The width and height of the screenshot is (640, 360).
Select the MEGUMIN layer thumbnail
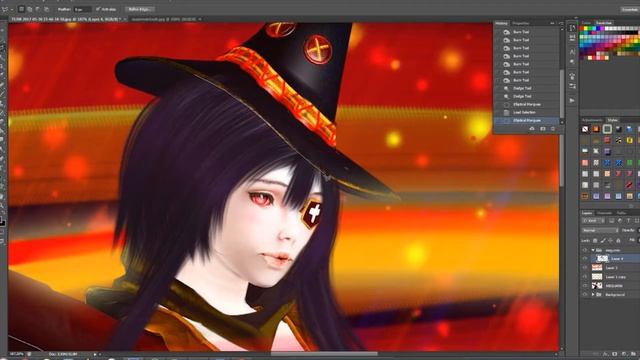pos(597,286)
